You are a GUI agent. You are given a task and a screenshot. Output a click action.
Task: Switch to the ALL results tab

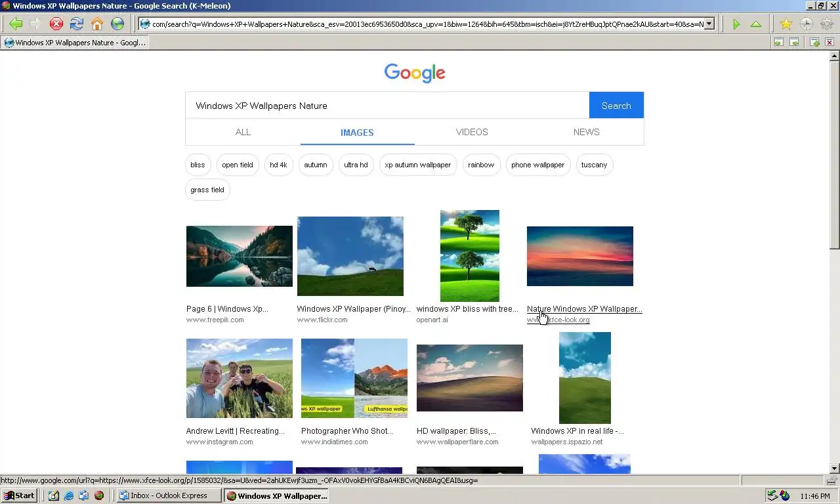pyautogui.click(x=243, y=132)
